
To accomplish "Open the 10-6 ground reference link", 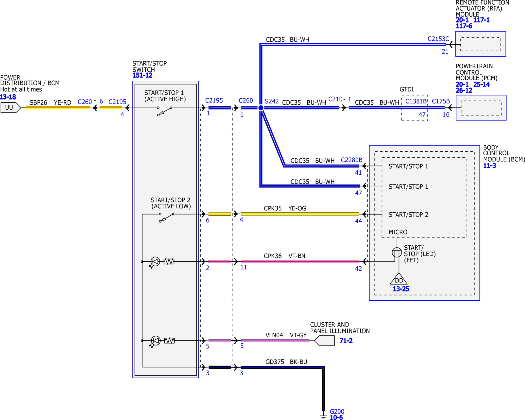I will pos(336,417).
